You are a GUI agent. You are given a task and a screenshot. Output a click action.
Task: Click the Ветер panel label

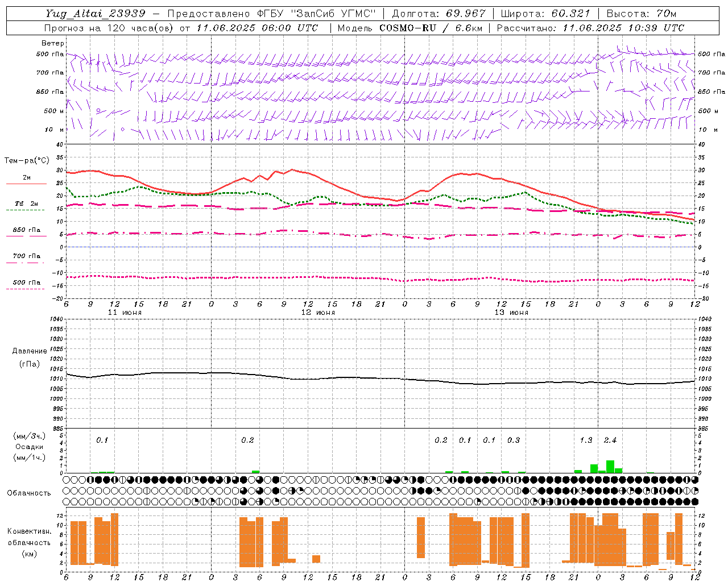pos(53,43)
